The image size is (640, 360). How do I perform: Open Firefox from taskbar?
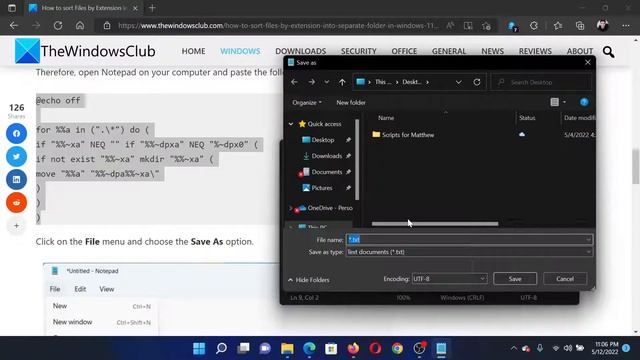(353, 348)
